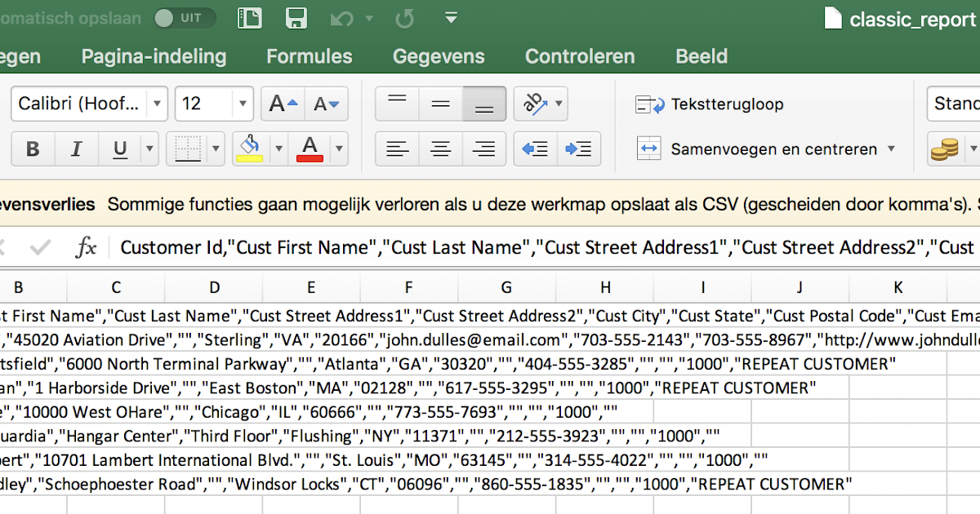Click the row containing "6000 North Terminal Parkway"
The height and width of the screenshot is (514, 980).
tap(490, 364)
